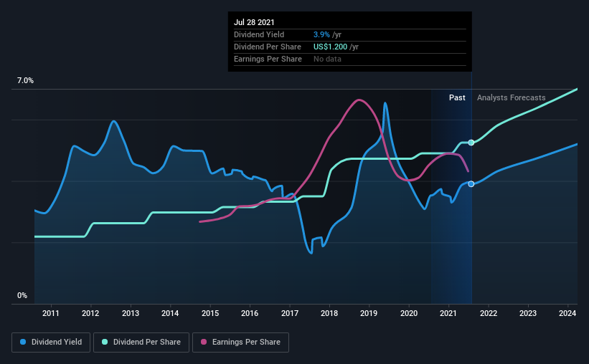Click the '7.0%' y-axis label
Viewport: 589px width, 364px height.
(25, 81)
